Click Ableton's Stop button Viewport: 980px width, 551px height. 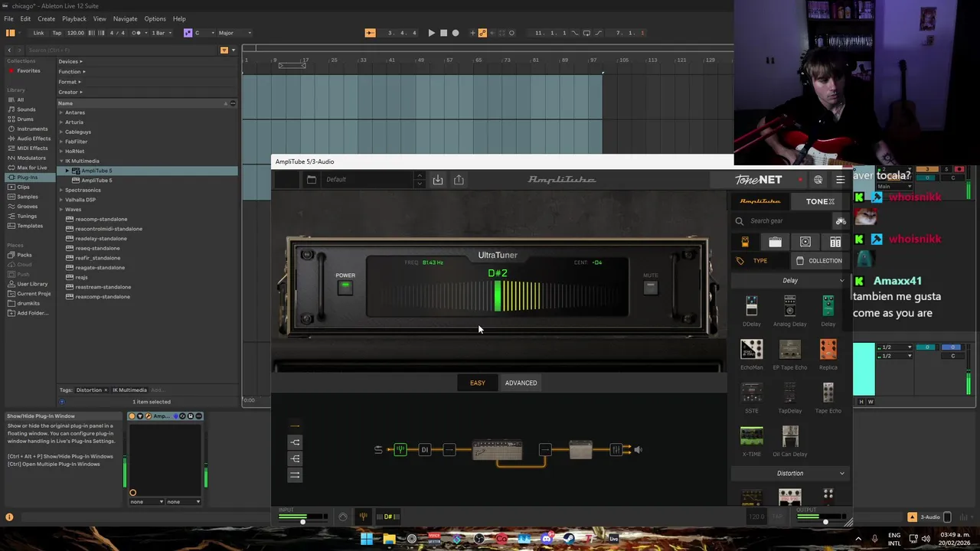[x=443, y=33]
